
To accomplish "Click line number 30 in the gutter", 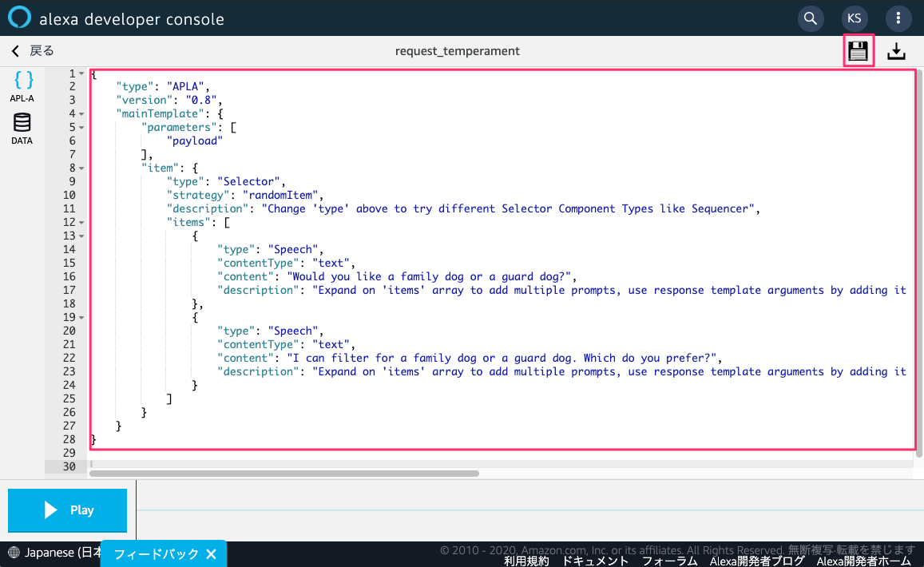I will 69,466.
